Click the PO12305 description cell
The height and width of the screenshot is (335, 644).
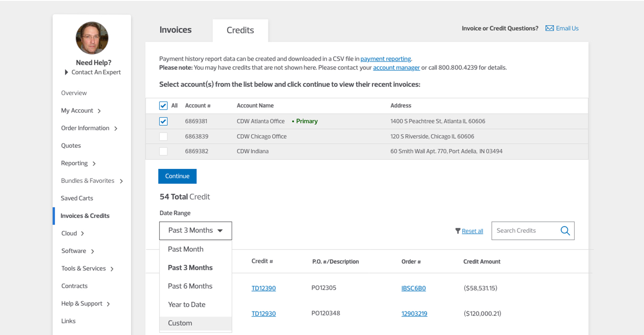324,288
